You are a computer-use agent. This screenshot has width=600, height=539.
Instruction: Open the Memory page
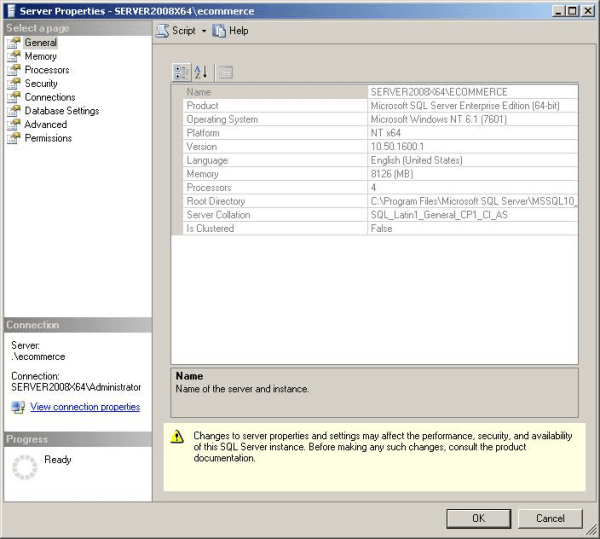click(41, 56)
